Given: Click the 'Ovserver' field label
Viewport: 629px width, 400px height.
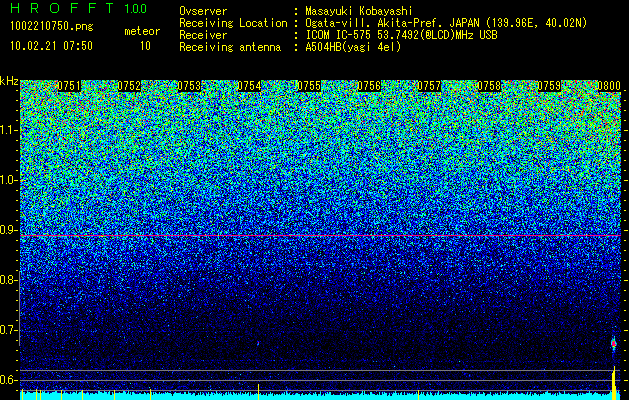Looking at the screenshot, I should pos(203,11).
